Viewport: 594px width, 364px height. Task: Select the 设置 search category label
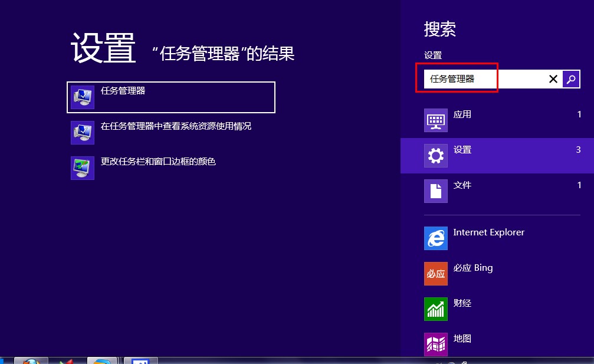(x=462, y=150)
